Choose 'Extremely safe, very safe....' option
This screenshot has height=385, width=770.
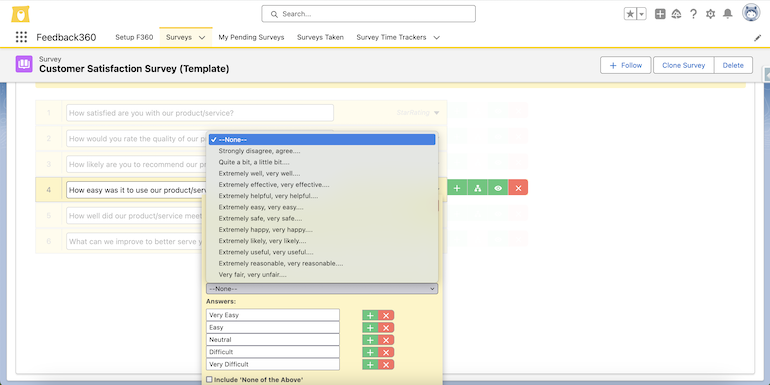pyautogui.click(x=322, y=219)
